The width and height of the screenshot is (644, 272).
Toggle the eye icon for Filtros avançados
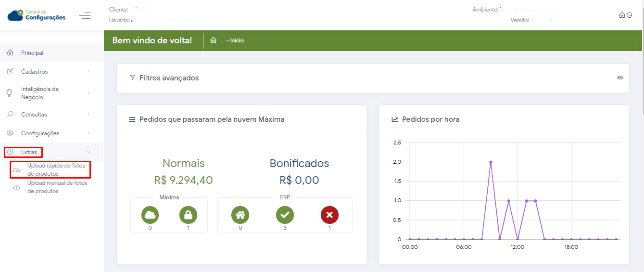[x=620, y=78]
